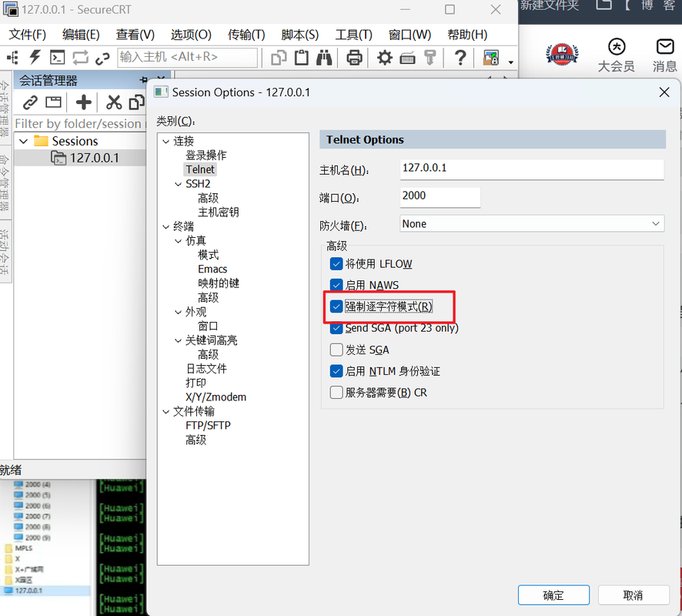Click the 确定 button
The height and width of the screenshot is (616, 682).
[553, 595]
